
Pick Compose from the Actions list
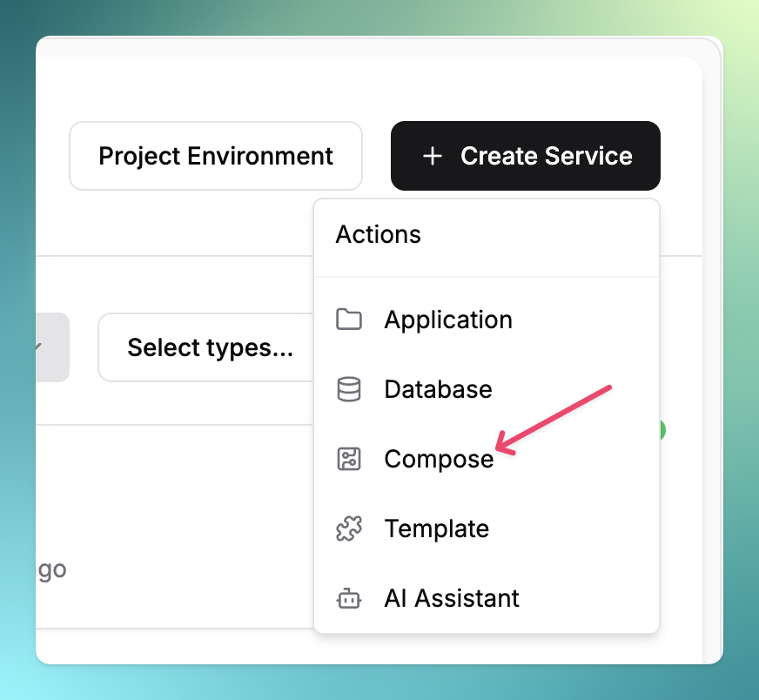tap(439, 459)
